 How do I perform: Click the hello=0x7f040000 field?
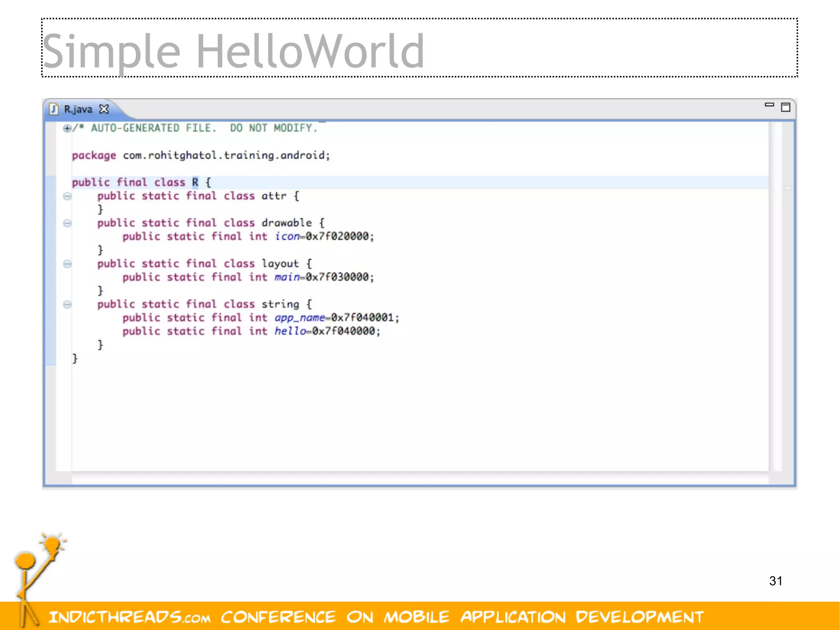tap(327, 331)
